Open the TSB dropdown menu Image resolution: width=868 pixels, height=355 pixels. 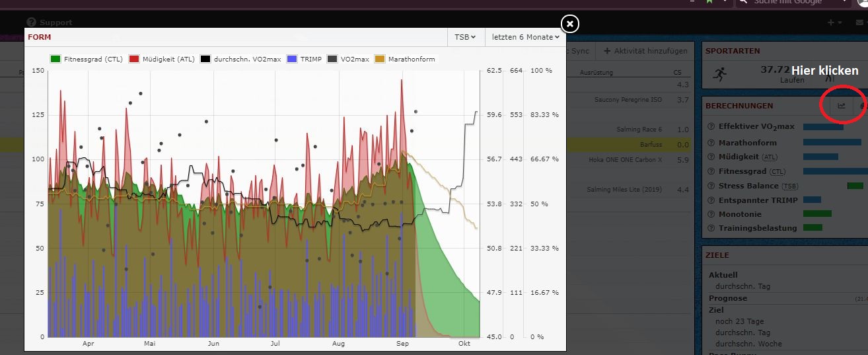click(x=465, y=37)
